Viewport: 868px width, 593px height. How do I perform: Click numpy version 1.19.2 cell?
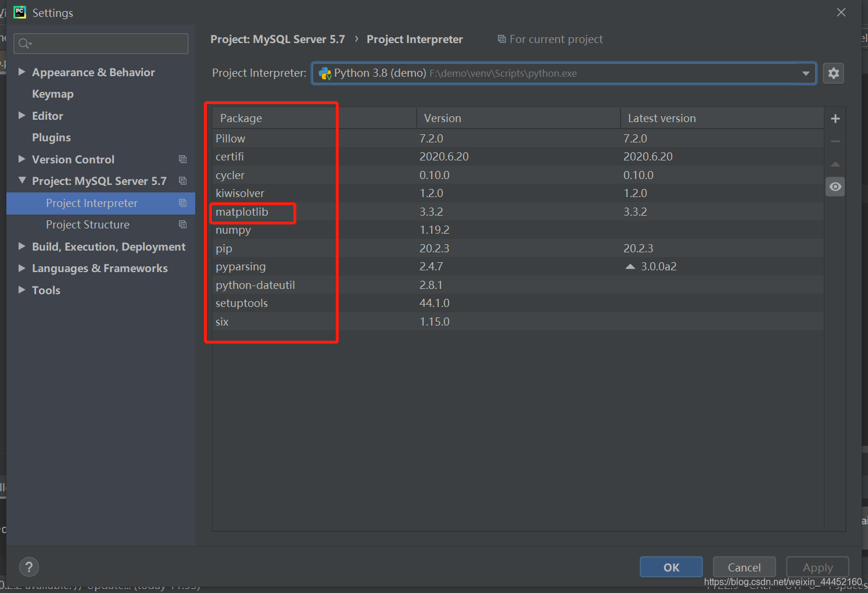point(435,230)
